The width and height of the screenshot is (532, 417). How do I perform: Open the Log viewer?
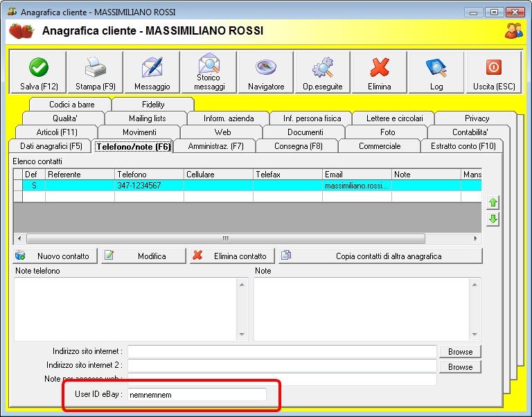pos(436,73)
